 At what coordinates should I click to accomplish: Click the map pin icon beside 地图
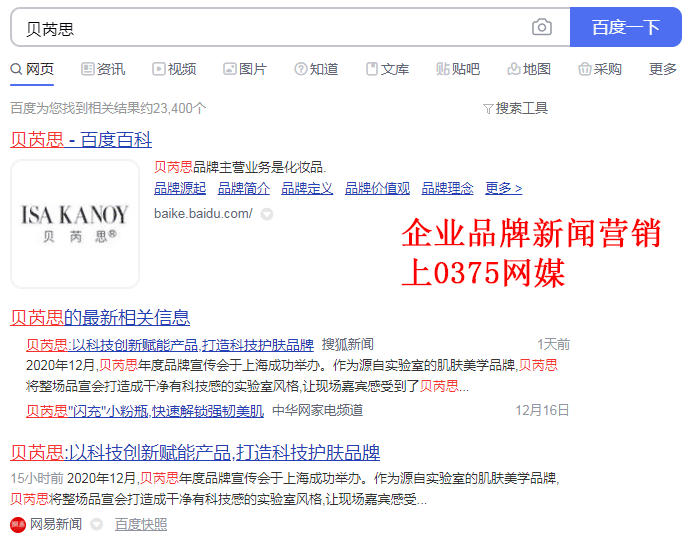point(514,69)
